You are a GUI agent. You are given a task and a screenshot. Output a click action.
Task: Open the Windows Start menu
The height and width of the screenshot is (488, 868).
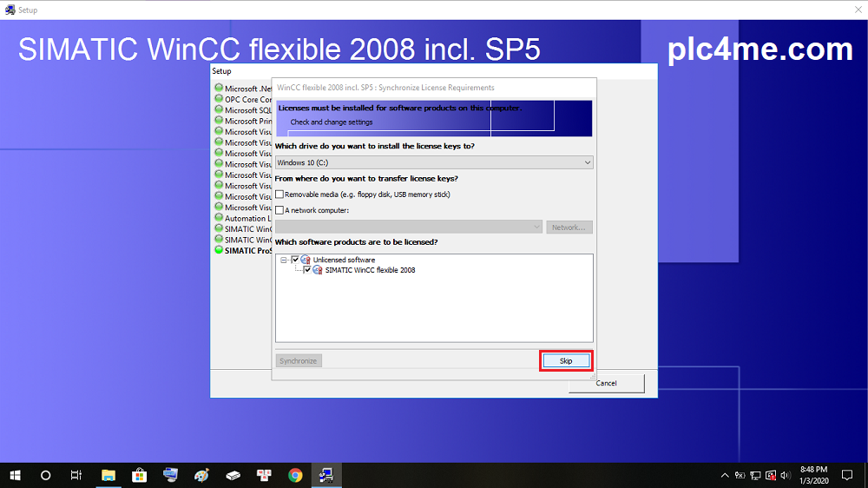[x=15, y=475]
